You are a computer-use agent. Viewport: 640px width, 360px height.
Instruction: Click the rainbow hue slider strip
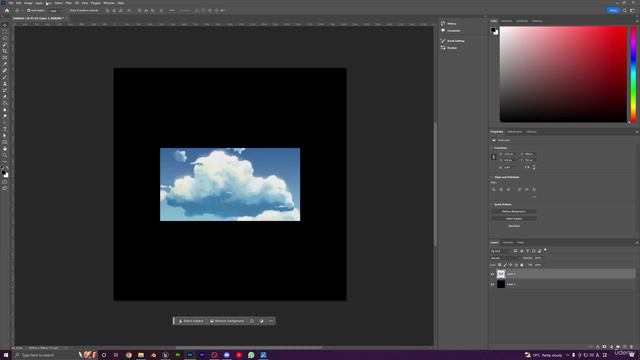pyautogui.click(x=633, y=74)
